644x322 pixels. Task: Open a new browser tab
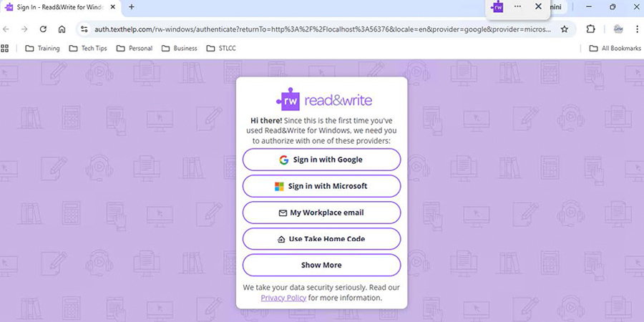tap(131, 7)
